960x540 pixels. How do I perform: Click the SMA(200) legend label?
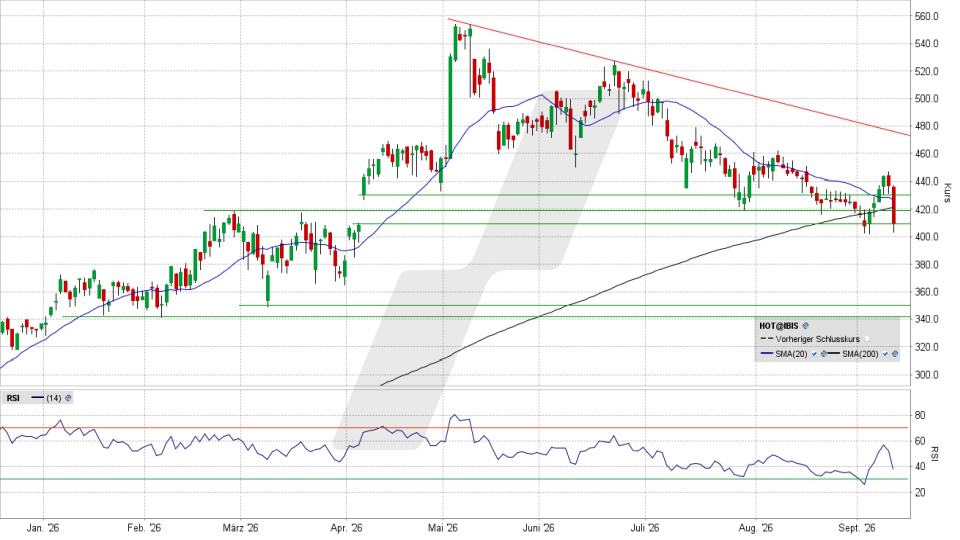tap(860, 354)
